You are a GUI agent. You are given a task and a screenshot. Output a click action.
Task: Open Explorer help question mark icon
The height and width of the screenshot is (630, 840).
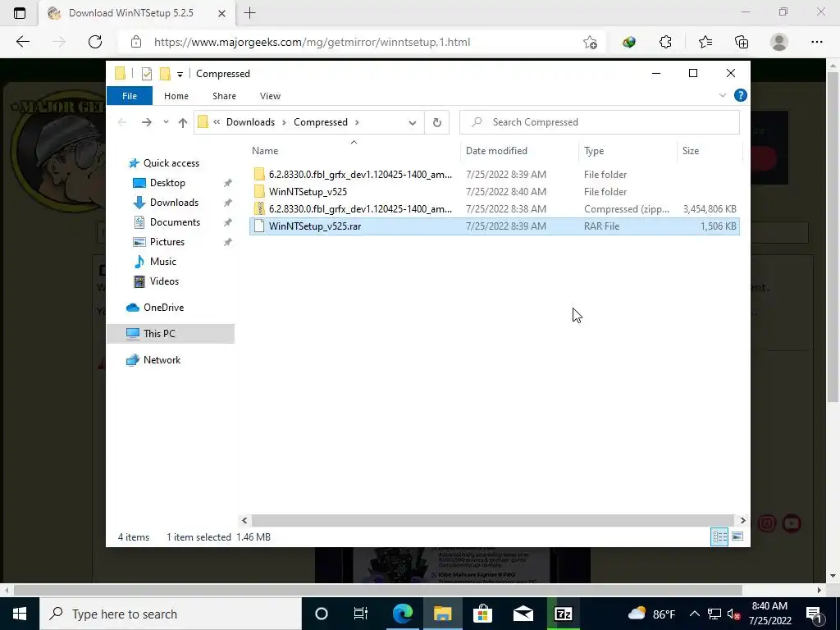(741, 95)
